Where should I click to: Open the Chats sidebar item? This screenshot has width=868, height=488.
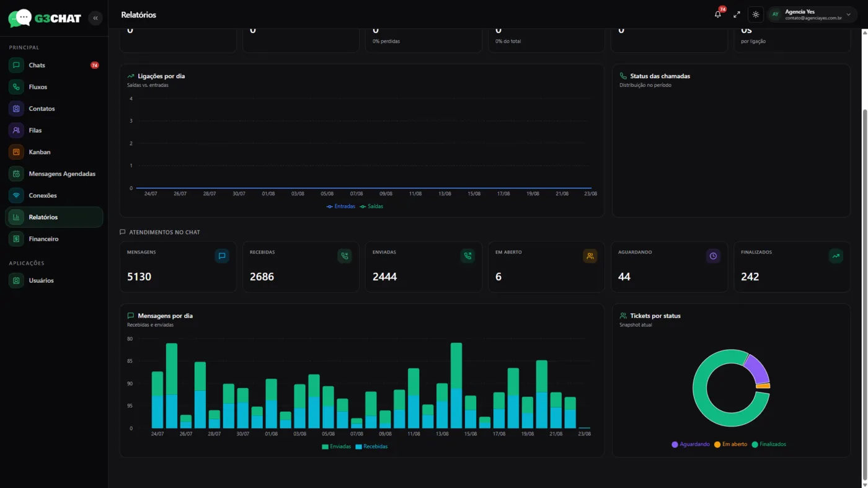tap(54, 65)
